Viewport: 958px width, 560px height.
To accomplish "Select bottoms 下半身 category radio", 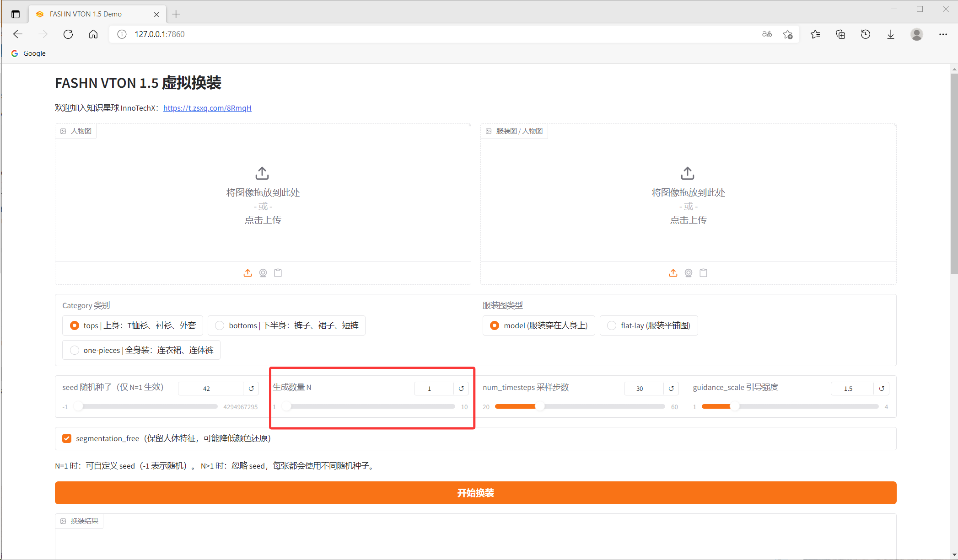I will point(220,325).
